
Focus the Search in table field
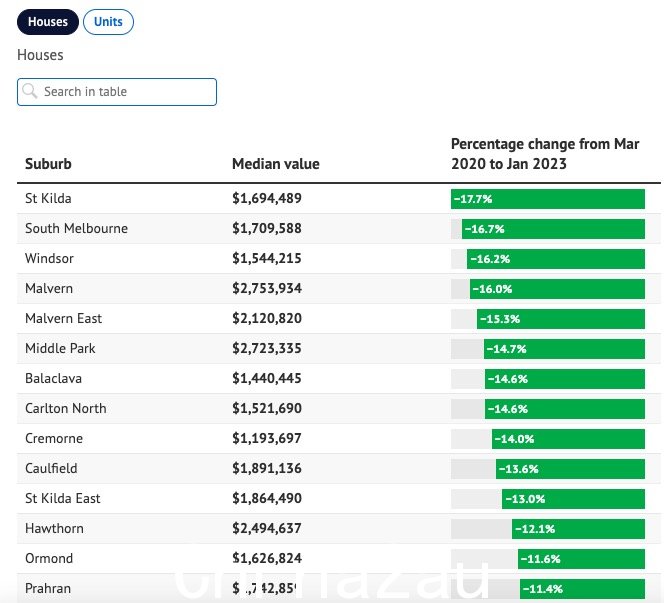[x=117, y=92]
